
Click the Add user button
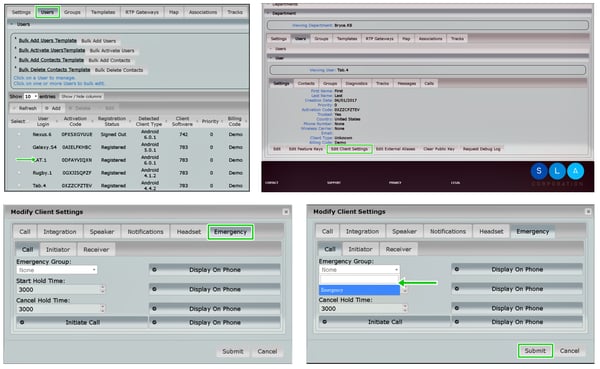[53, 108]
